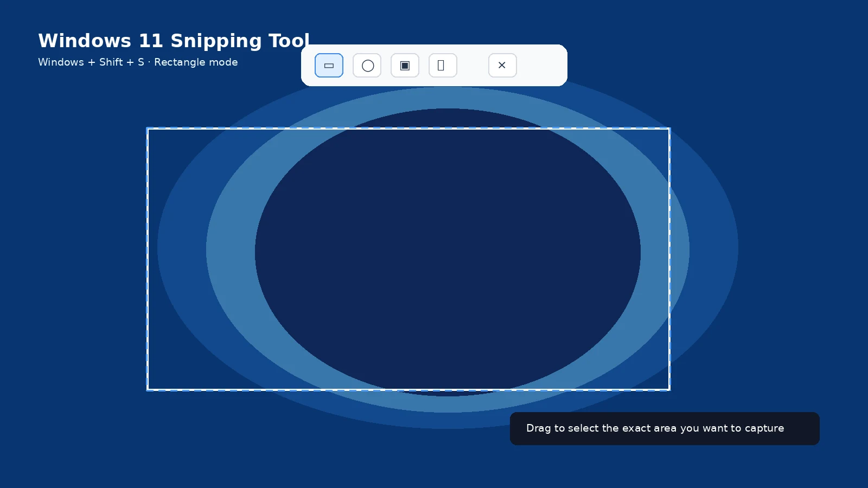Choose the circle-shaped snip mode
The image size is (868, 488).
point(367,66)
